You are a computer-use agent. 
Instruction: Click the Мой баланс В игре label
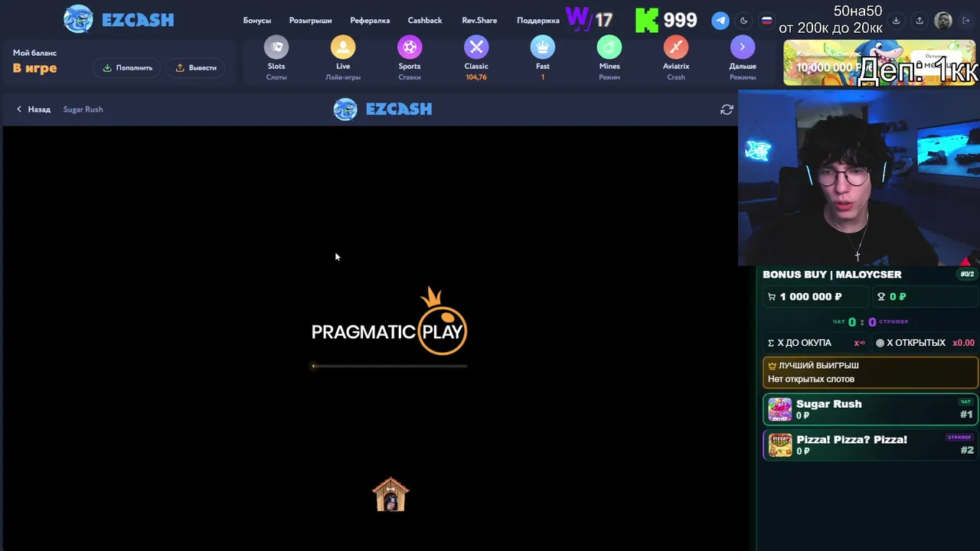click(35, 61)
